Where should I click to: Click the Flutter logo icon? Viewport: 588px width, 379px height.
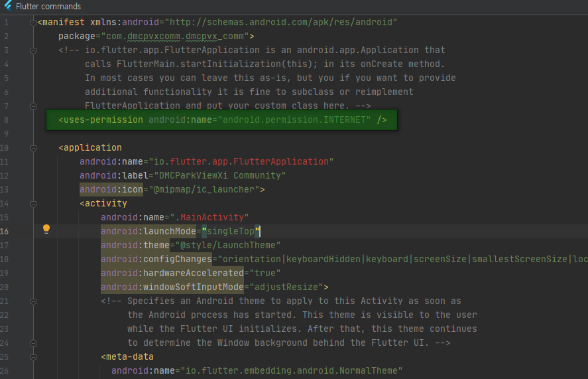click(x=8, y=5)
